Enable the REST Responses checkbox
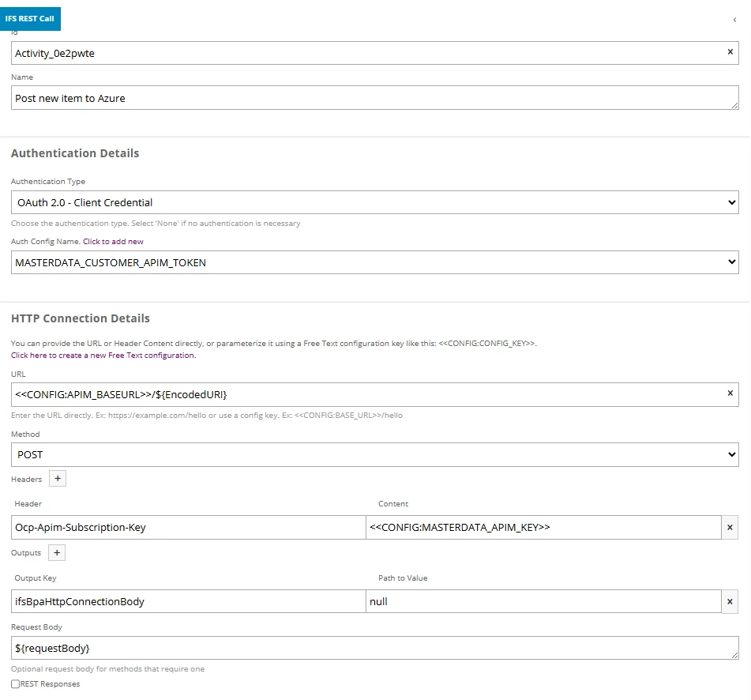 click(16, 684)
